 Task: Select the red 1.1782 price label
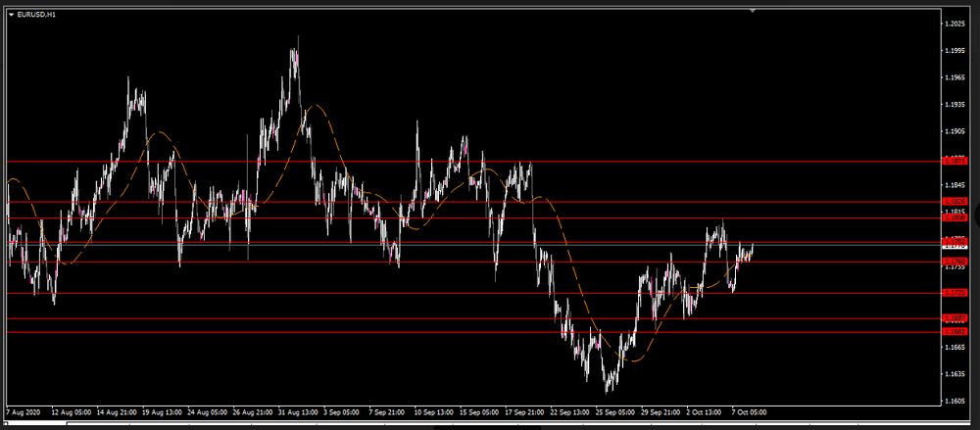pos(954,240)
